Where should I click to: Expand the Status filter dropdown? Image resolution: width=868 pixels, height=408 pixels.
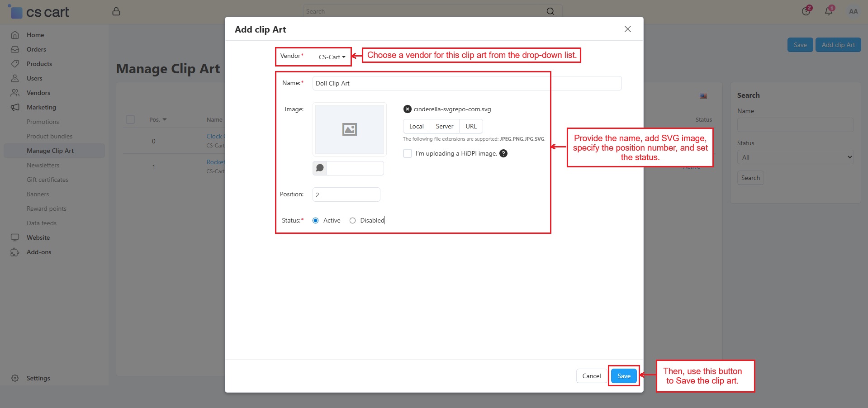795,157
